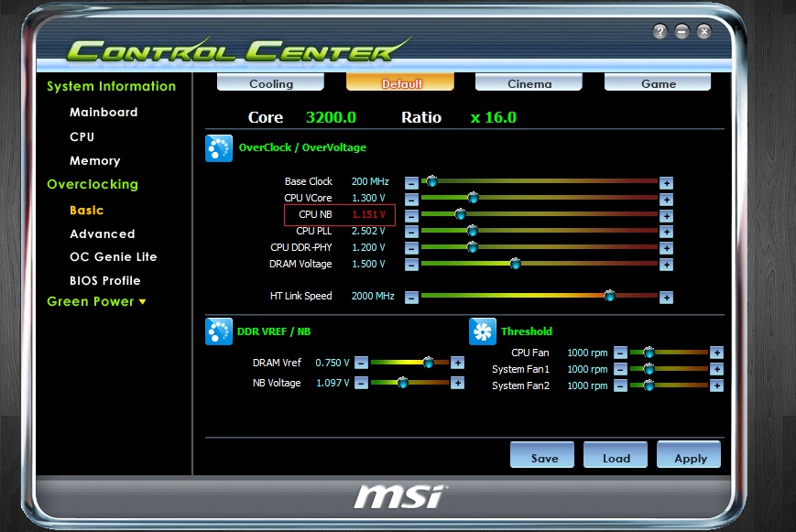Screen dimensions: 796x532
Task: Save the current settings
Action: click(x=542, y=455)
